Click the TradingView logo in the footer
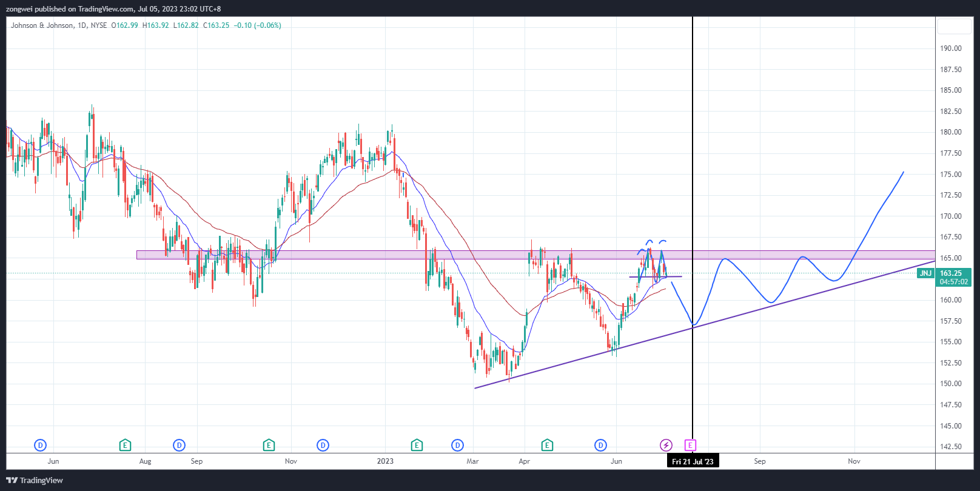Viewport: 980px width, 491px height. tap(35, 480)
